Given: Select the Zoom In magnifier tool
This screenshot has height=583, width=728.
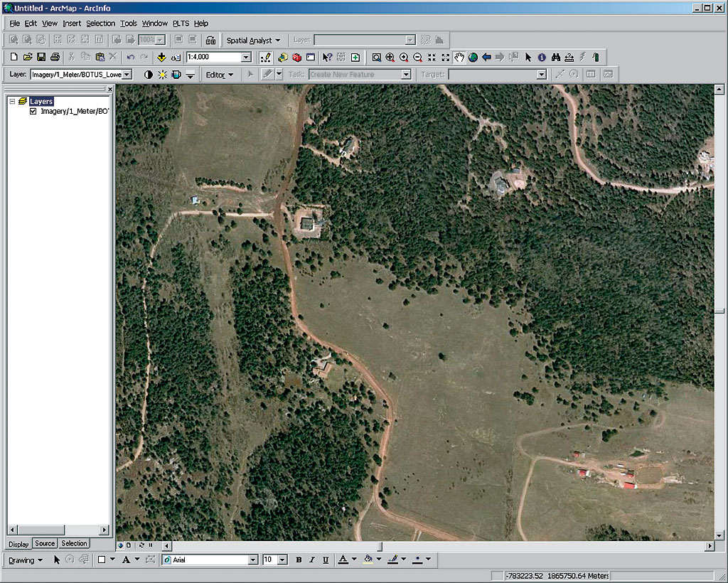Looking at the screenshot, I should tap(404, 57).
